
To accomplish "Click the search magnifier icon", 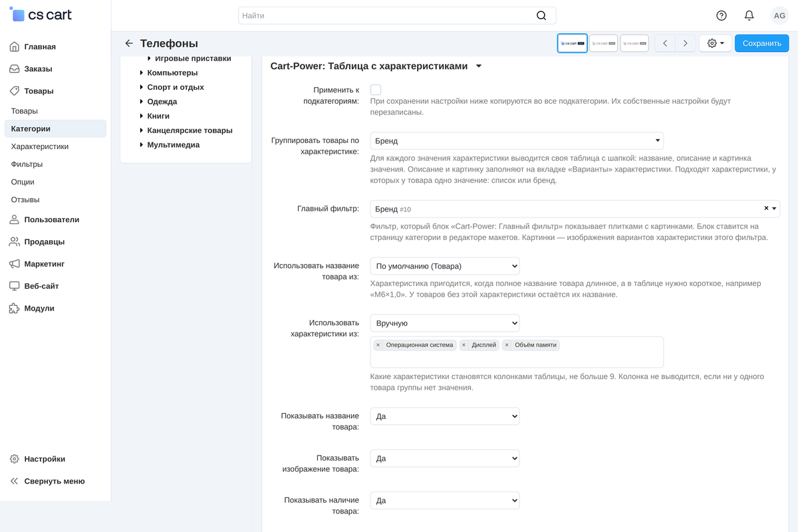I will coord(541,15).
